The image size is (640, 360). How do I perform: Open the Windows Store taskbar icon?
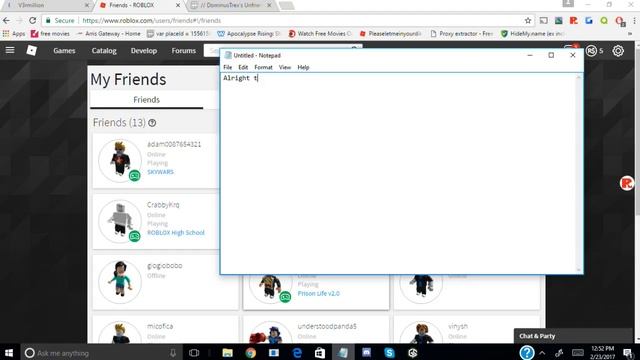[320, 353]
